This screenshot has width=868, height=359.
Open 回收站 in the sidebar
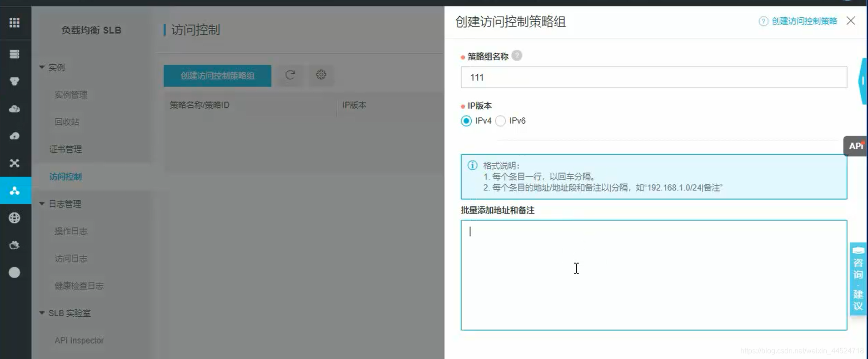click(67, 122)
